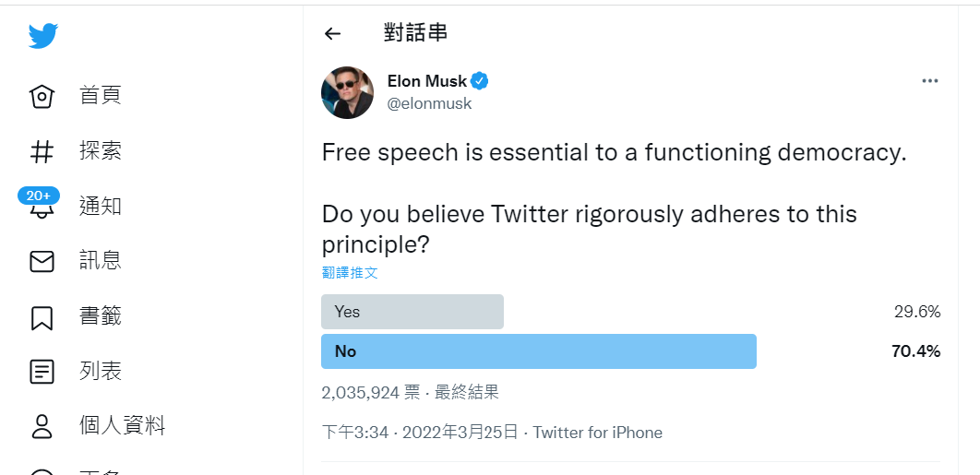Click the Messages envelope icon
Image resolution: width=980 pixels, height=475 pixels.
click(42, 262)
